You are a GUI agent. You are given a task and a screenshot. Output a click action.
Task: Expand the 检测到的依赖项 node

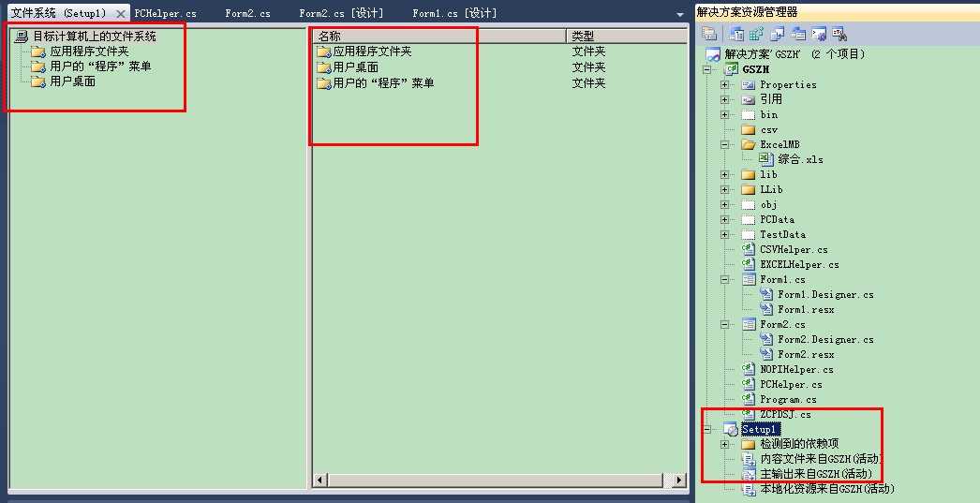725,444
